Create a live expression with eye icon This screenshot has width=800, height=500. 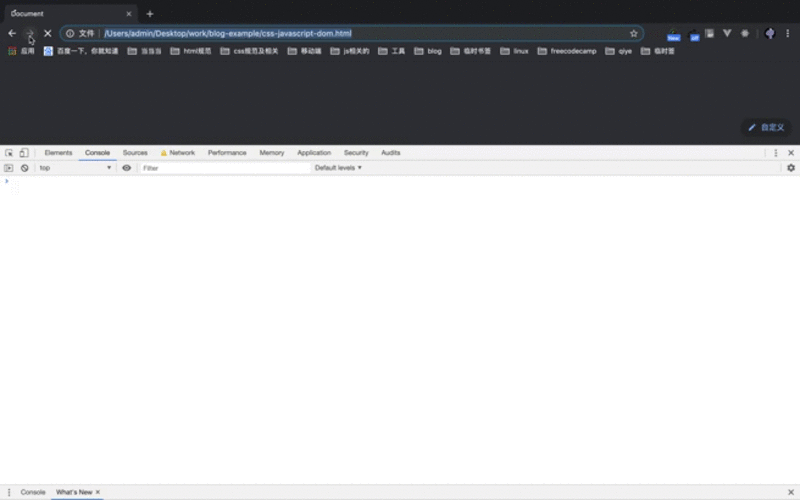[127, 168]
